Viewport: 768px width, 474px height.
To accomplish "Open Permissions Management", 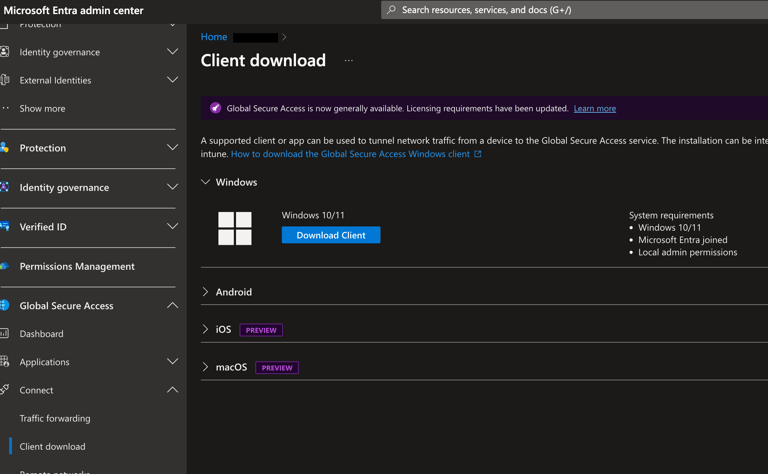I will point(77,266).
